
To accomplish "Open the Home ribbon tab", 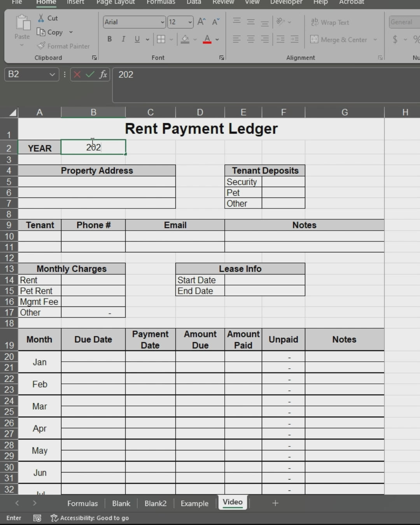I will coord(46,2).
